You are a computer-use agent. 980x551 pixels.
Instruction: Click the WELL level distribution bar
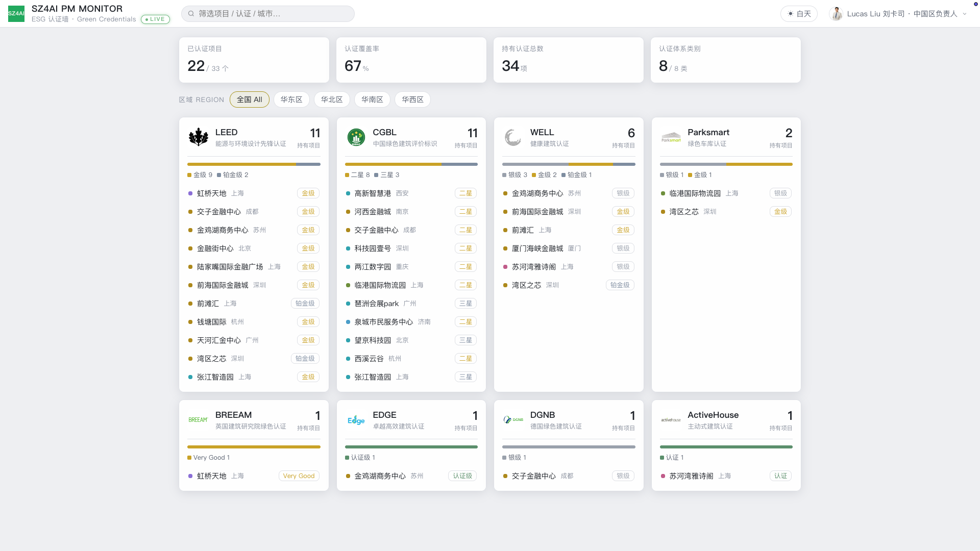pos(569,164)
